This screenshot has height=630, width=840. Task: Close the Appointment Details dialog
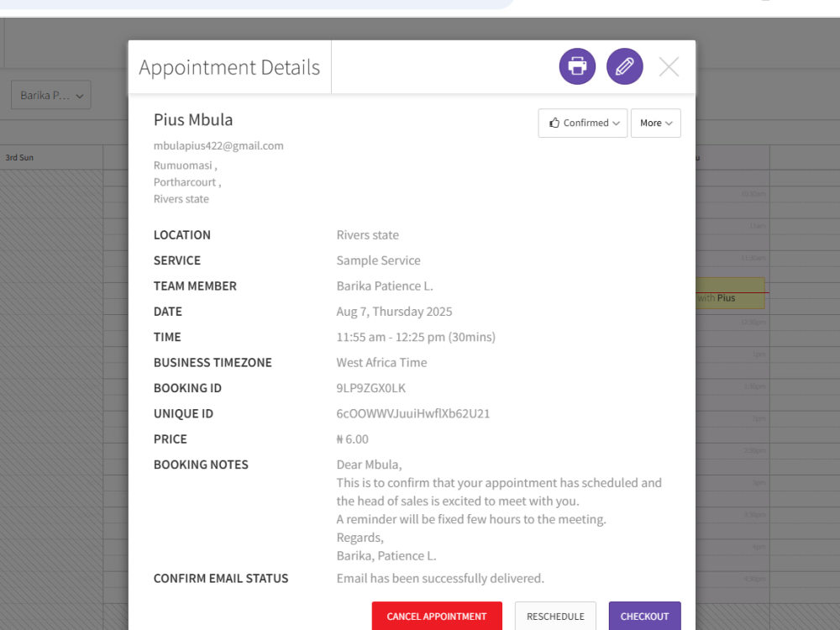click(669, 67)
